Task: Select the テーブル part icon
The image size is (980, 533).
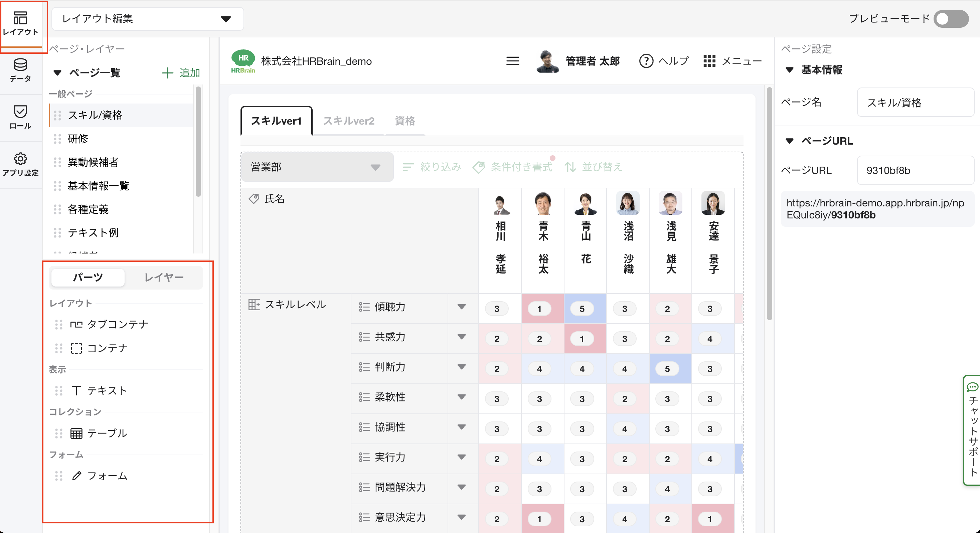Action: coord(76,433)
